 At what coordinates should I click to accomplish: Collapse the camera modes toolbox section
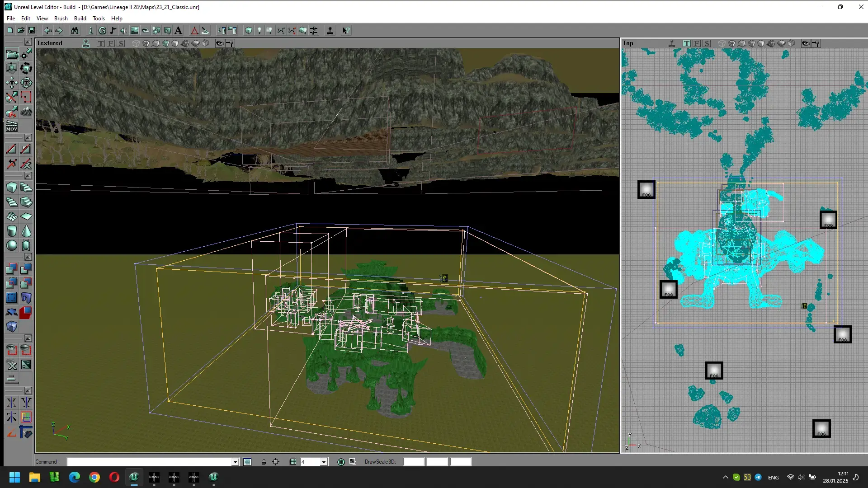pos(28,42)
